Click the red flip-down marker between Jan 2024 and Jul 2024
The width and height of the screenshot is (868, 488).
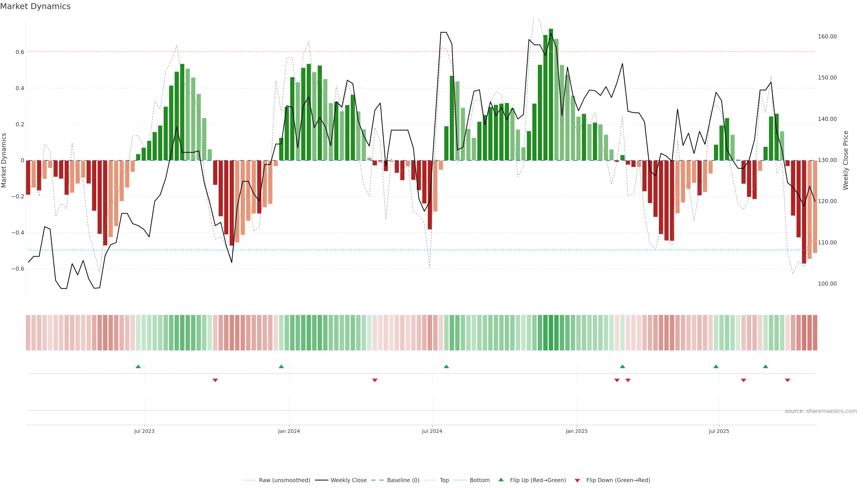(x=375, y=380)
